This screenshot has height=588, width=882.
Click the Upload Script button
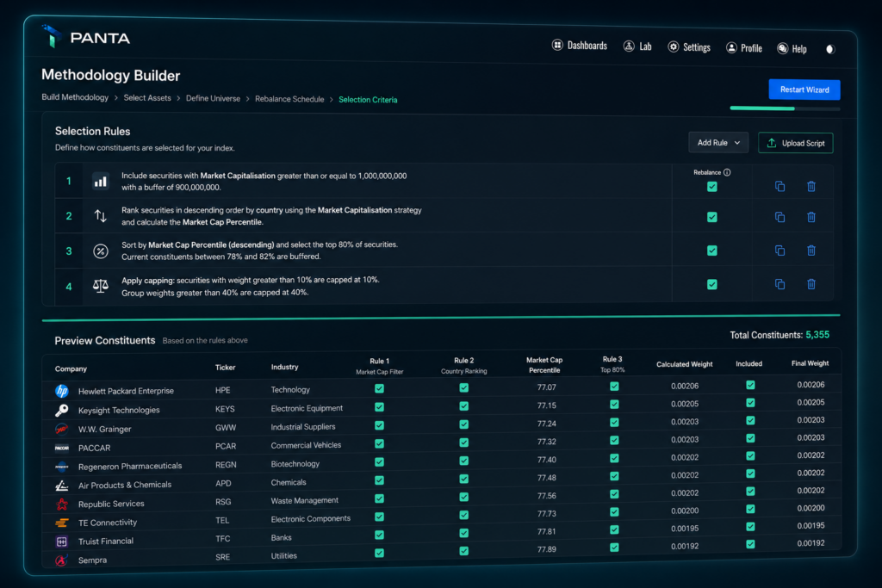click(x=795, y=143)
